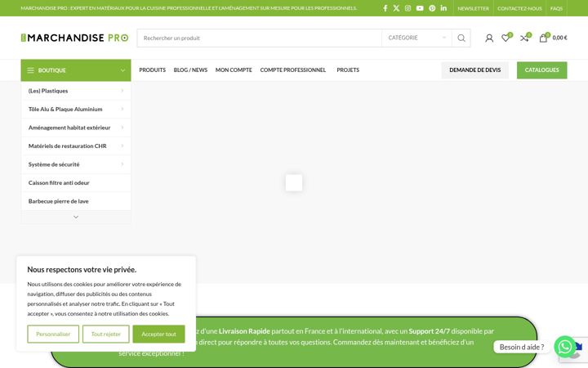Screen dimensions: 588x368
Task: Open the Contactez-nous link
Action: pos(519,8)
